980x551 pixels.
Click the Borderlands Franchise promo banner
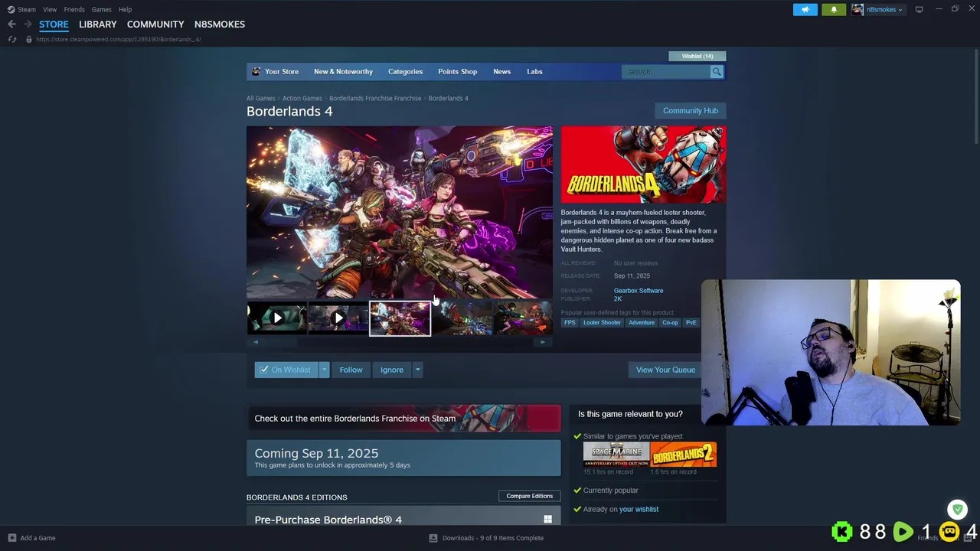pyautogui.click(x=403, y=419)
